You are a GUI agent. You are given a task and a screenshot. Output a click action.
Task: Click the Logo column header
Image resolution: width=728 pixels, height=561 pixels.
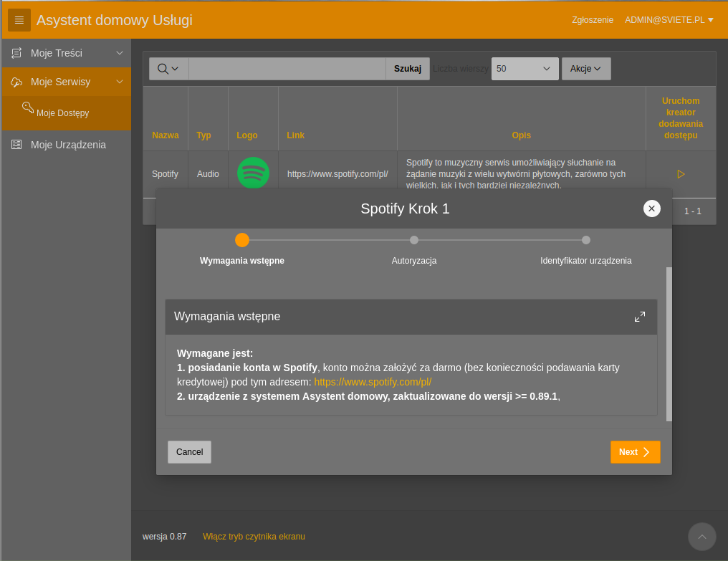click(x=247, y=135)
